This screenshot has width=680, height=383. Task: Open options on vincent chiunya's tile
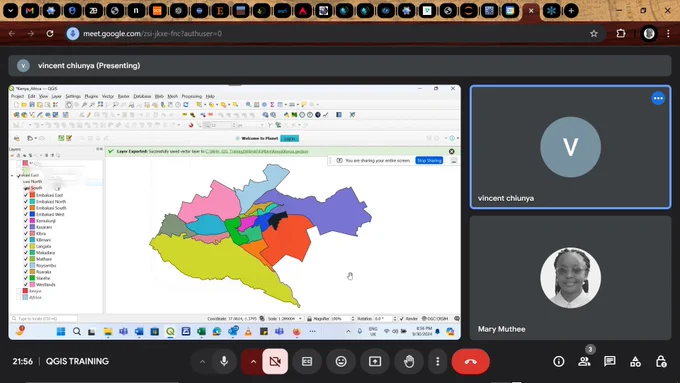[658, 98]
